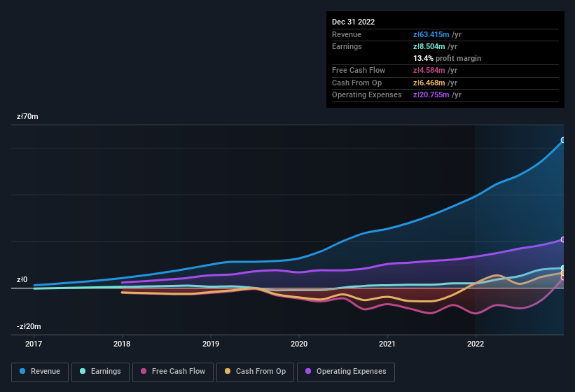The height and width of the screenshot is (392, 575).
Task: Click the 13.4% profit margin text
Action: coord(447,58)
